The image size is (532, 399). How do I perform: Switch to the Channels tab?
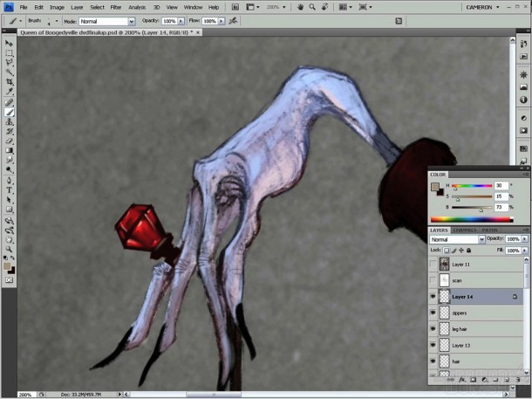[x=463, y=230]
